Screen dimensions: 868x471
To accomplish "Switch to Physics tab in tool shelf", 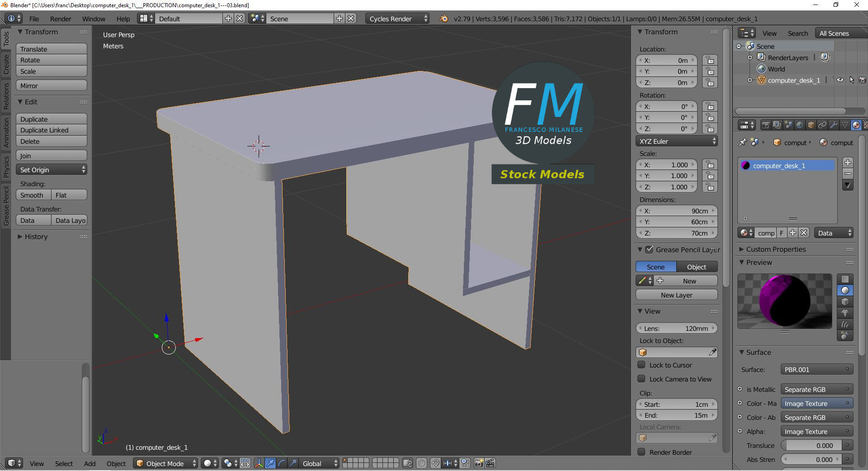I will [x=6, y=166].
